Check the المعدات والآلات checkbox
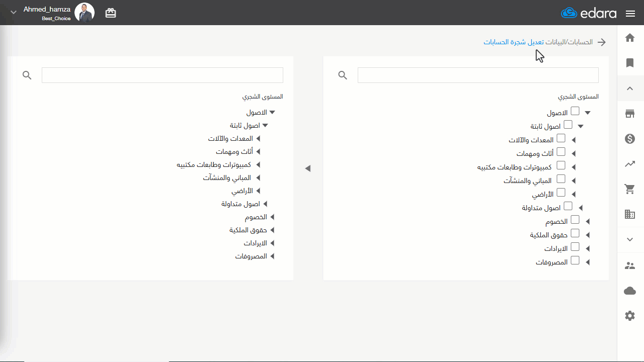Screen dimensions: 644x362 (560, 138)
